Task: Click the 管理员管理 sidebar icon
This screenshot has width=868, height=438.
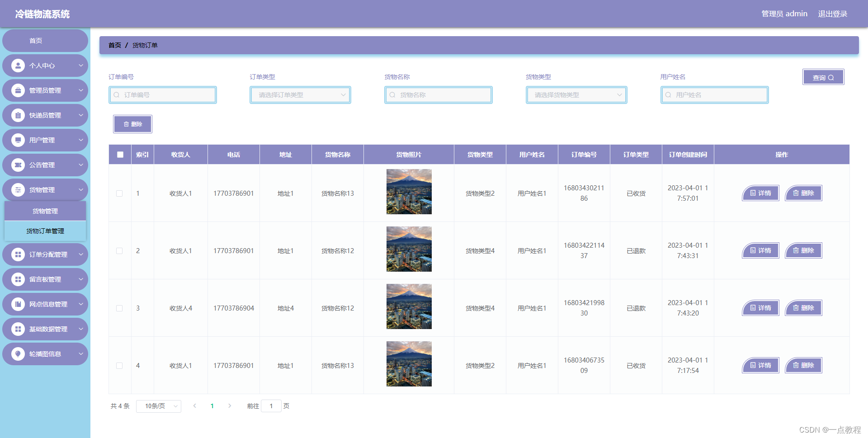Action: [x=18, y=90]
